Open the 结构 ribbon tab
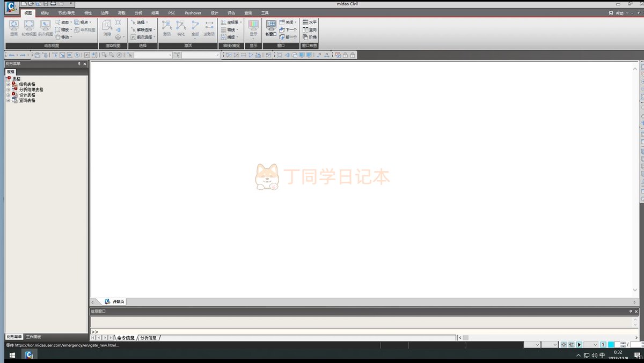 click(45, 13)
